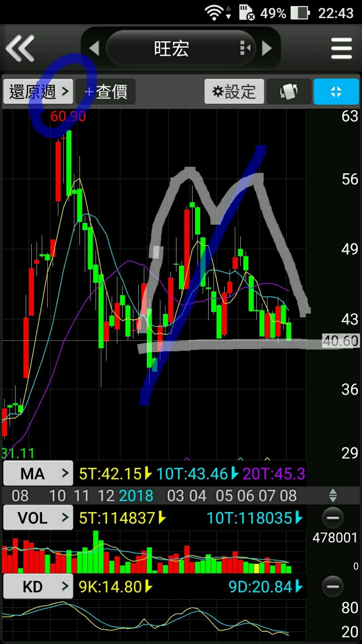This screenshot has width=362, height=644.
Task: Tap the 5T:42.15 moving average value
Action: point(116,473)
